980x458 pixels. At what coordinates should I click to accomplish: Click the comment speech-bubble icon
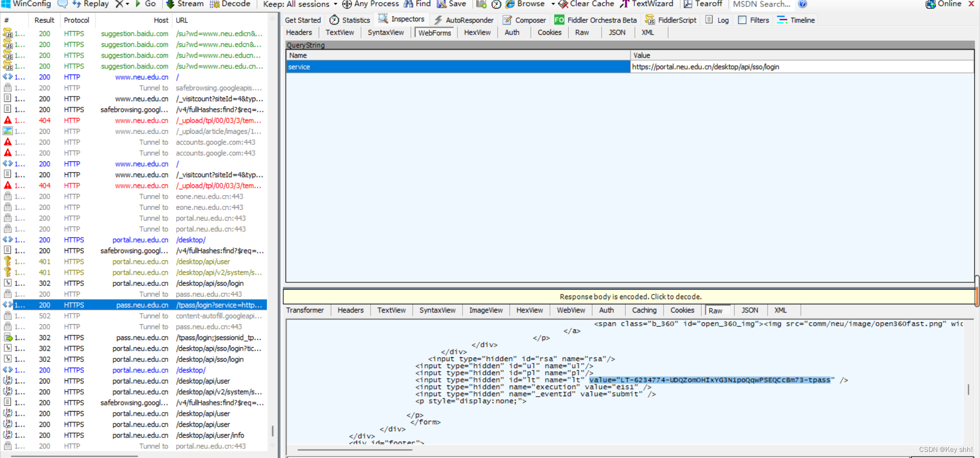point(62,4)
